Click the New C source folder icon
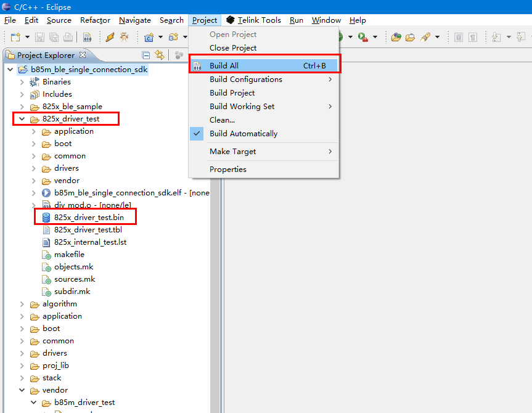The image size is (532, 413). pos(174,37)
